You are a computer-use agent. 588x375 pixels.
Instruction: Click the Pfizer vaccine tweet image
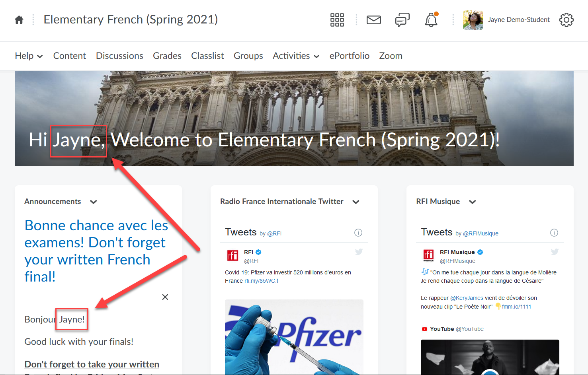(x=294, y=336)
